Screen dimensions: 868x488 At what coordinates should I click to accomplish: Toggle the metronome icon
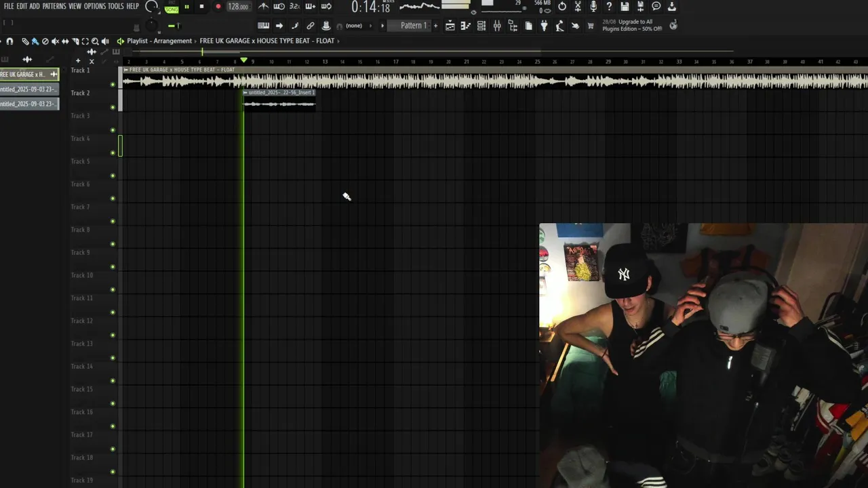[x=263, y=7]
